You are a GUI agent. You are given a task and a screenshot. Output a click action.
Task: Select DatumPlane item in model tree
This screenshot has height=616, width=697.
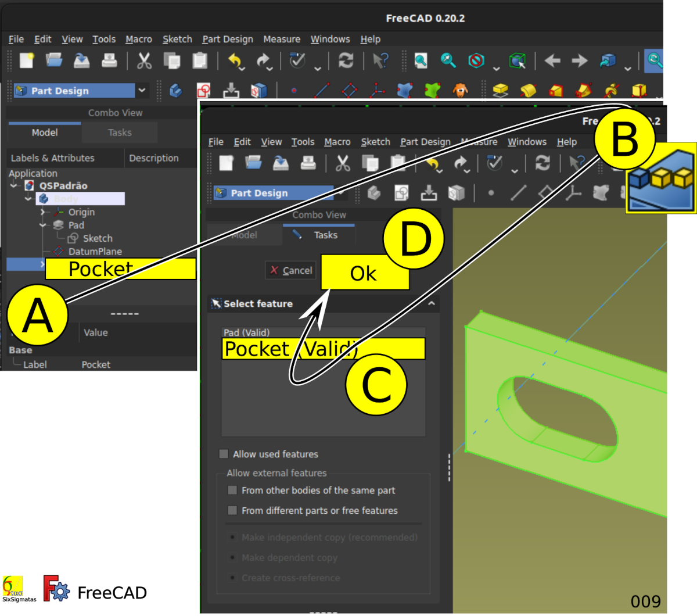(95, 252)
